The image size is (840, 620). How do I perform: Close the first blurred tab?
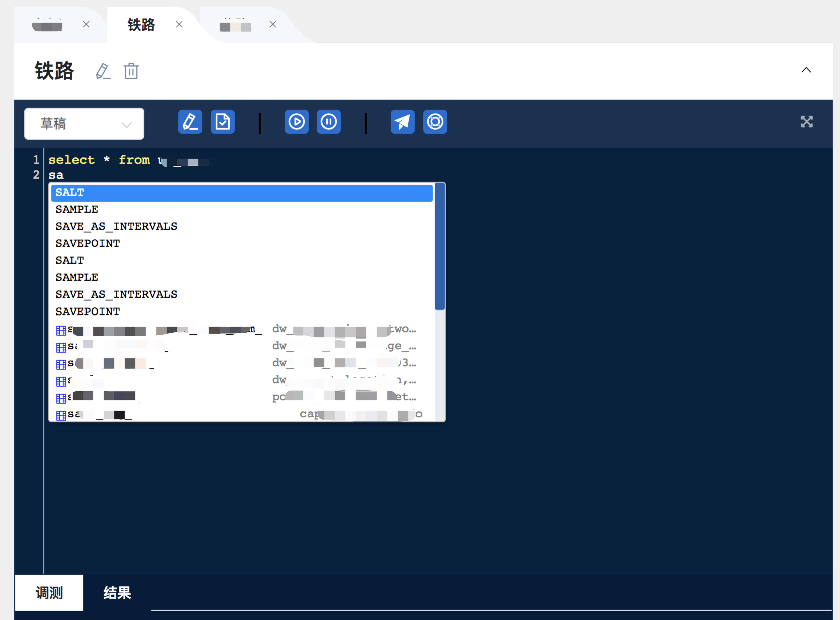click(86, 24)
